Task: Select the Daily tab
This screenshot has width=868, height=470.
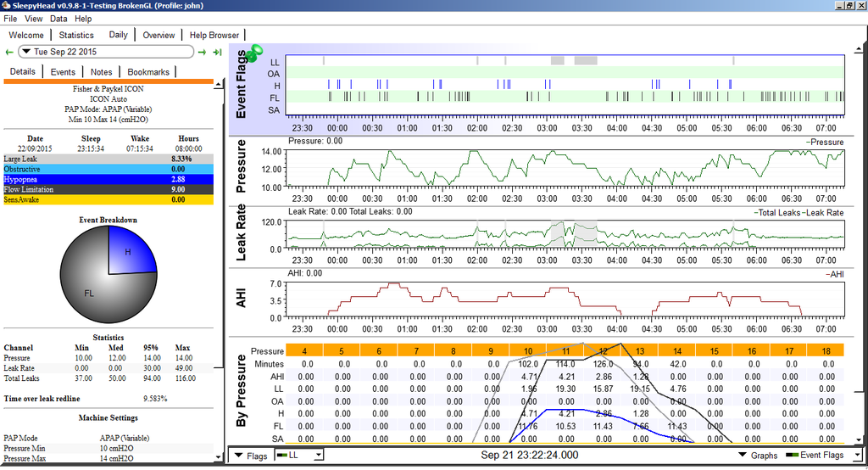Action: 118,35
